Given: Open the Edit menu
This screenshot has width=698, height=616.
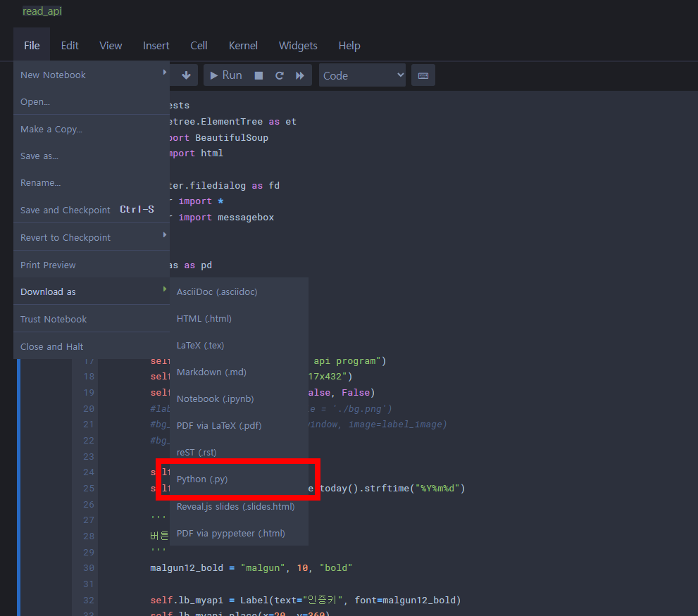Looking at the screenshot, I should click(x=70, y=45).
